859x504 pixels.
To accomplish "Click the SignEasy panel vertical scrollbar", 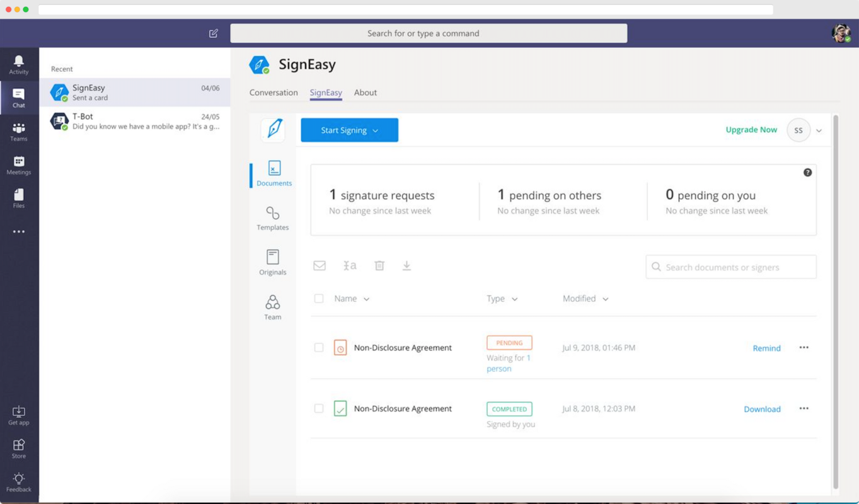I will [x=836, y=302].
